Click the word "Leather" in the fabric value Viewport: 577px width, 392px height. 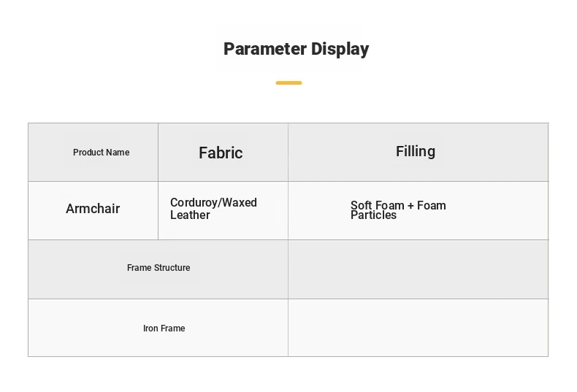coord(190,215)
